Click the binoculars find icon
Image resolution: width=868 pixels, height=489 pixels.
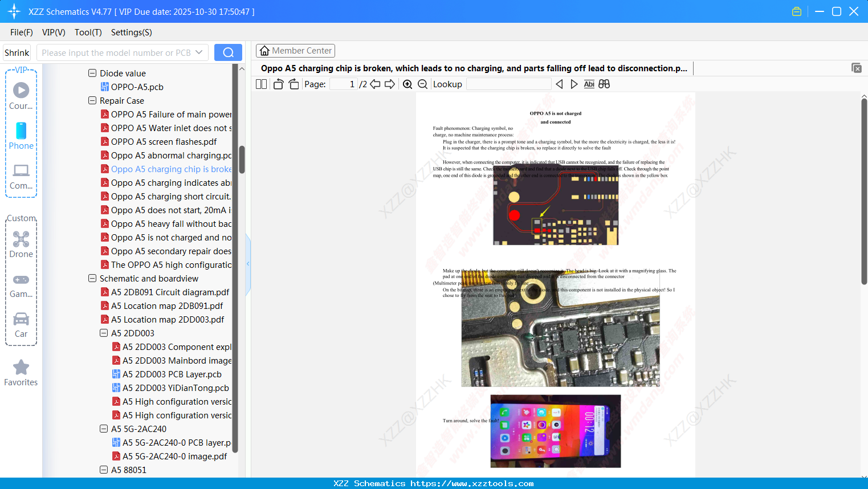[x=604, y=84]
